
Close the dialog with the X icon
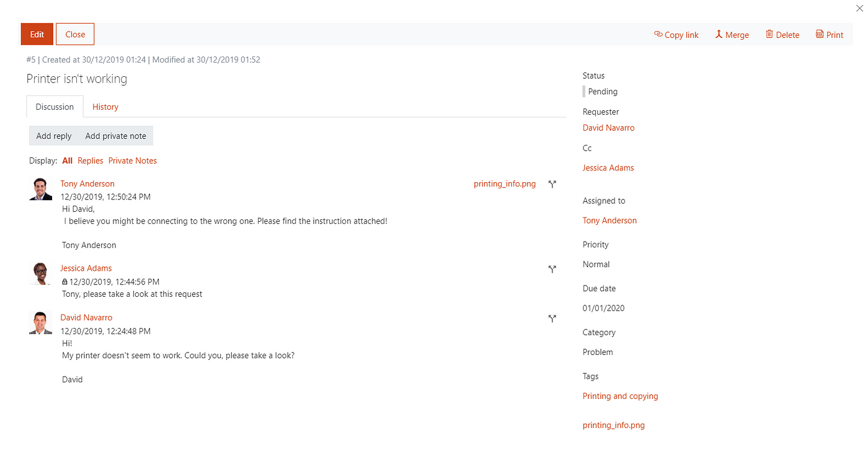859,7
